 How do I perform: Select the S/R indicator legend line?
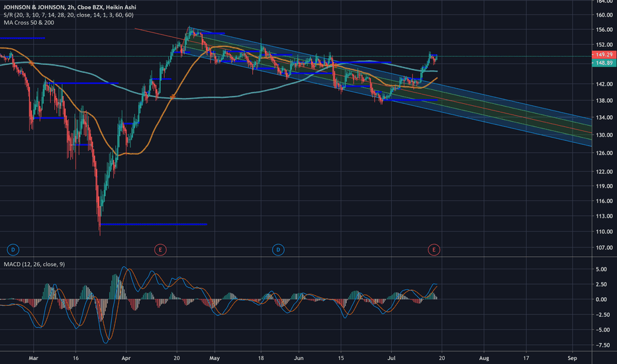pos(68,15)
